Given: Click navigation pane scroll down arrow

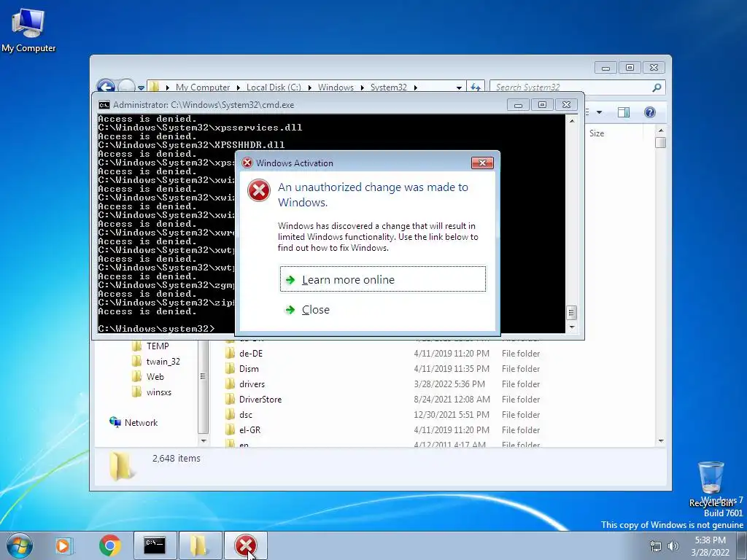Looking at the screenshot, I should pyautogui.click(x=204, y=441).
